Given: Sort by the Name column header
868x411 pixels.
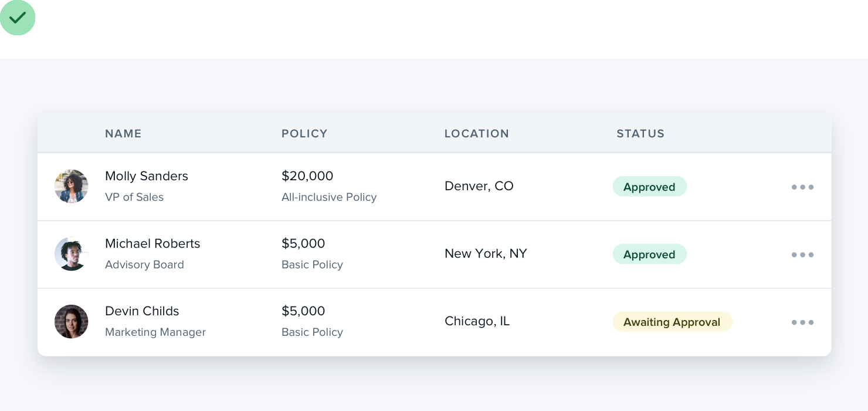Looking at the screenshot, I should tap(123, 134).
